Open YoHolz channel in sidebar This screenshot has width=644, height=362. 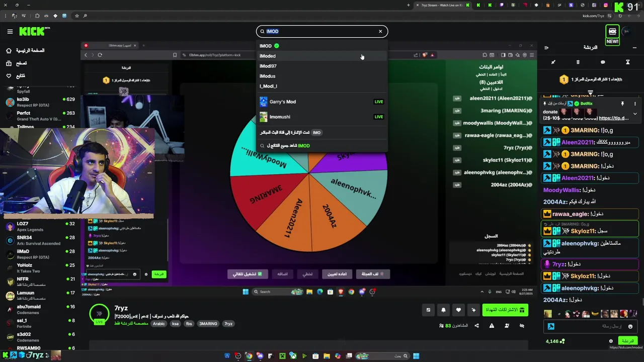click(x=40, y=268)
